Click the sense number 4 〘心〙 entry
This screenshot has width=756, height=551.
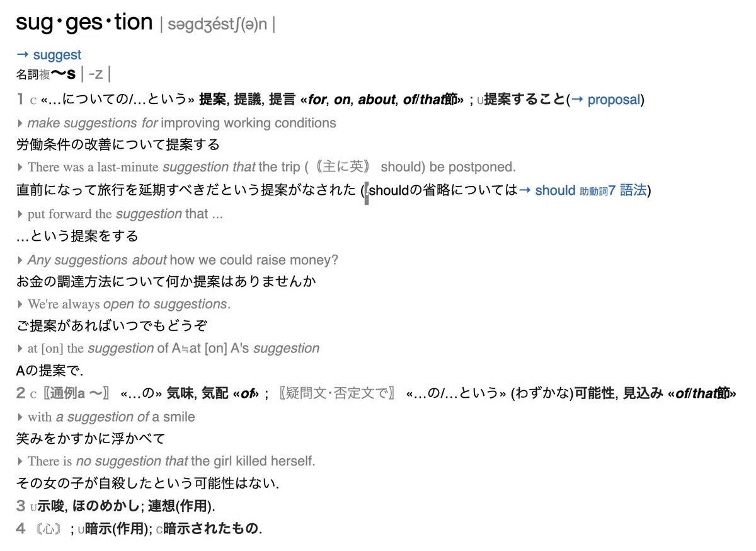139,528
